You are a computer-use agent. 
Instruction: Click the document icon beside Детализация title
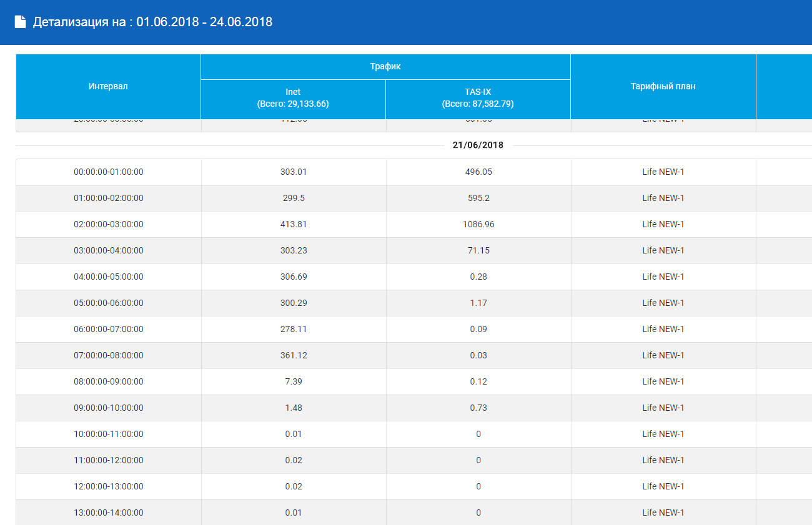tap(21, 22)
